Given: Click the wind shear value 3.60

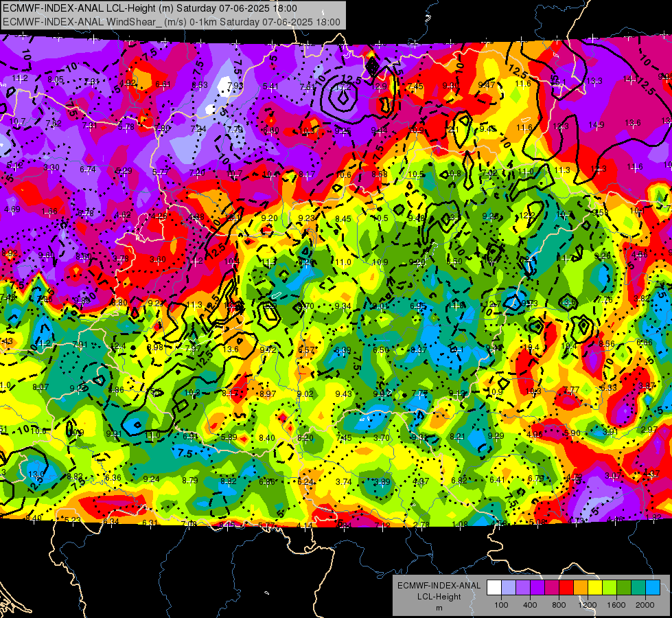Looking at the screenshot, I should pyautogui.click(x=158, y=260).
